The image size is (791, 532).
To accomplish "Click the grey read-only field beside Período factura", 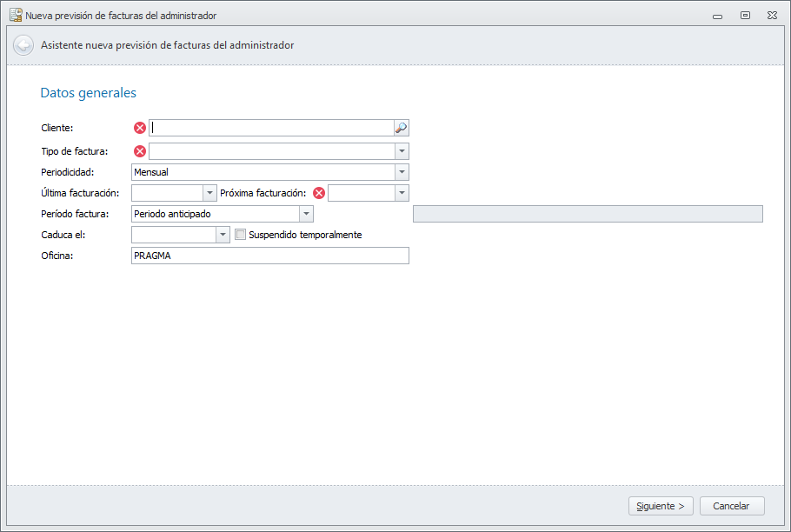I will [588, 214].
